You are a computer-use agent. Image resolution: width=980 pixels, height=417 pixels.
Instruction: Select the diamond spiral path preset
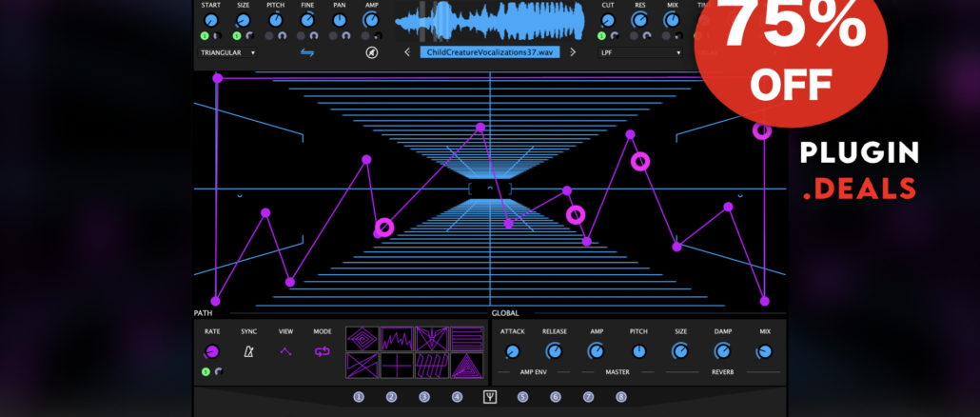[363, 339]
